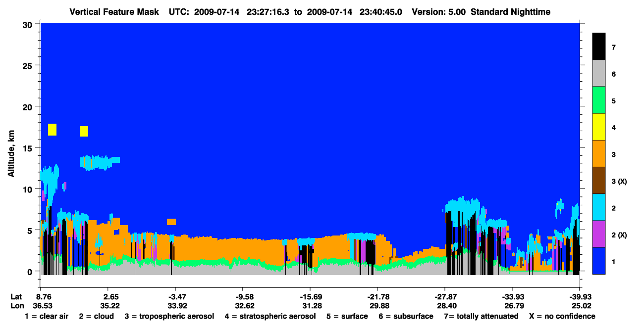Select the blue swatch labeled 1
Image resolution: width=644 pixels, height=330 pixels.
tap(599, 260)
